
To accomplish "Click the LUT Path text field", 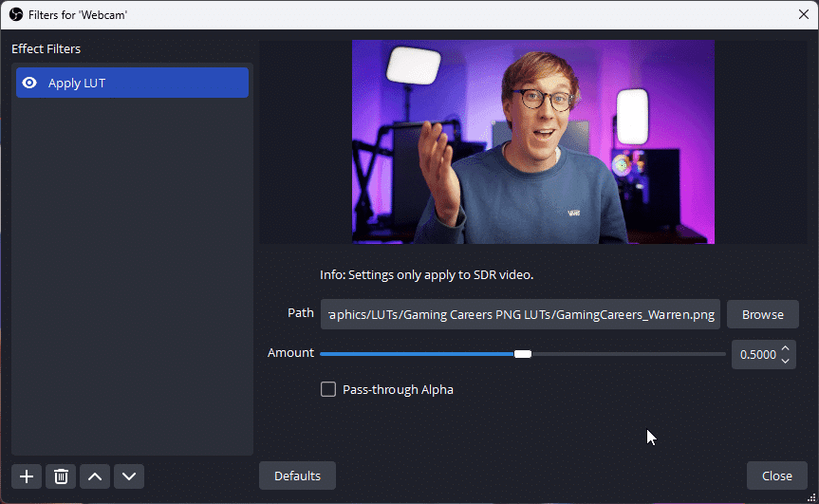I will [520, 314].
